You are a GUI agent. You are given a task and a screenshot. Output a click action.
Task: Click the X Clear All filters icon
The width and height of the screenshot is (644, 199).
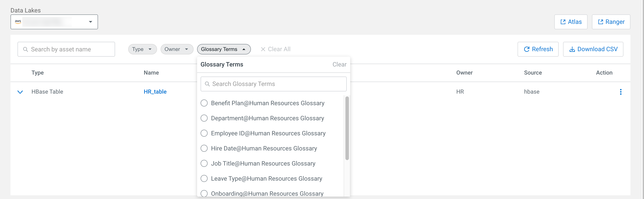[x=263, y=49]
